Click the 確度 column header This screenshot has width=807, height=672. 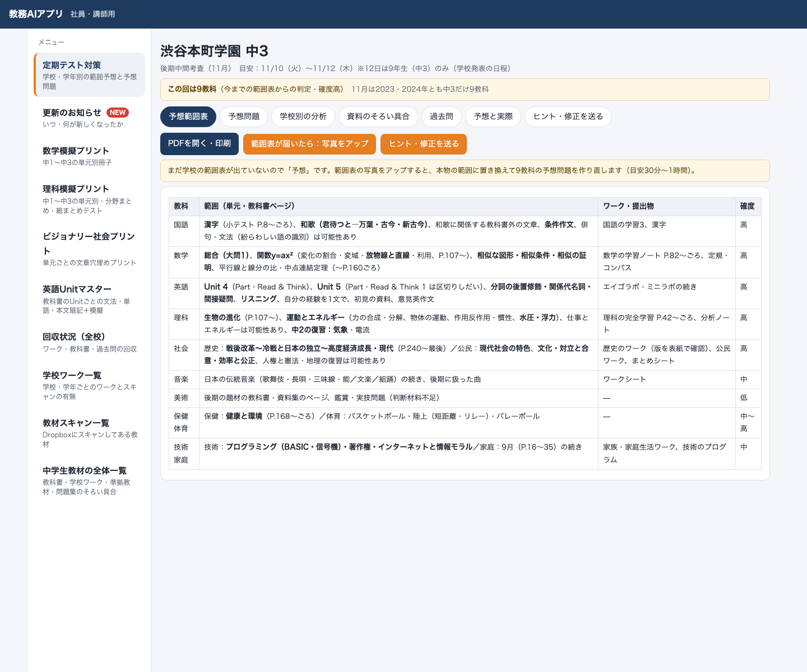click(x=748, y=207)
